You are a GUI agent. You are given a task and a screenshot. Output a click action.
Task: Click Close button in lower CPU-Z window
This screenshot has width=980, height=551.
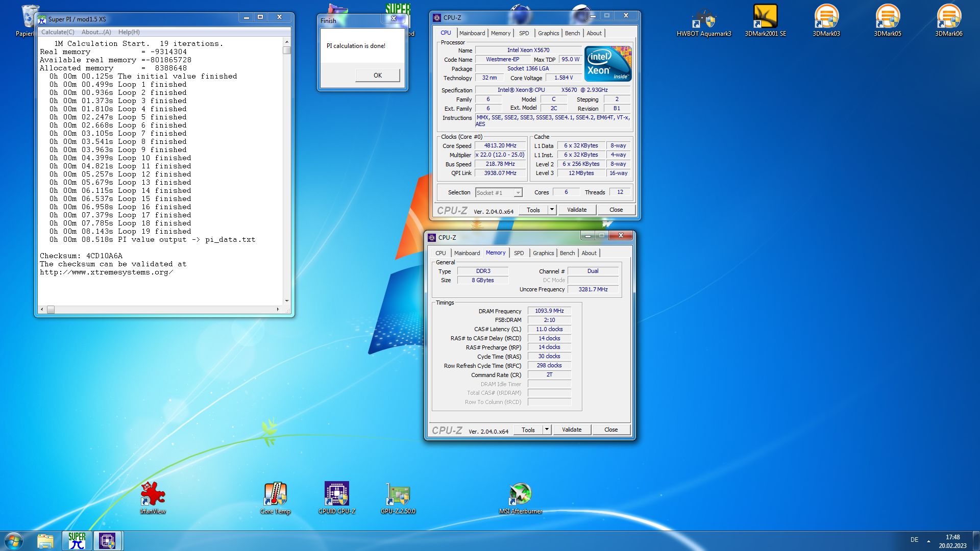(611, 430)
